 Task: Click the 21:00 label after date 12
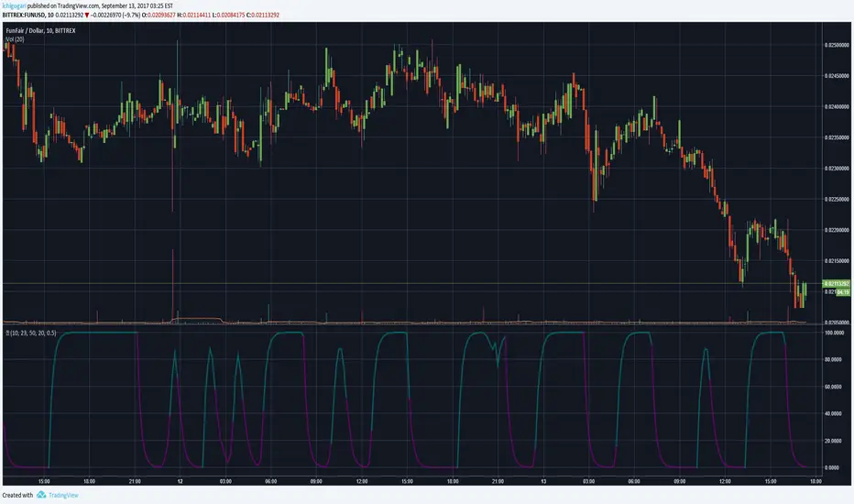[x=498, y=481]
